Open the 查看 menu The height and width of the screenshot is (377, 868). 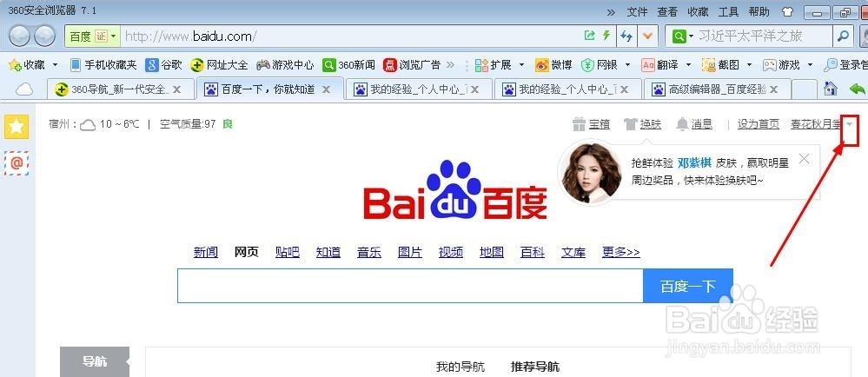[x=667, y=11]
